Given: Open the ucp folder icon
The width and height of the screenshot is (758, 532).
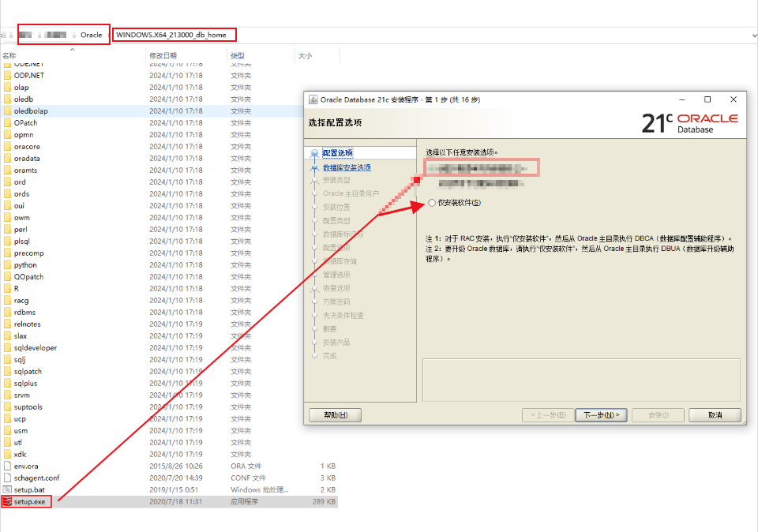Looking at the screenshot, I should (7, 418).
